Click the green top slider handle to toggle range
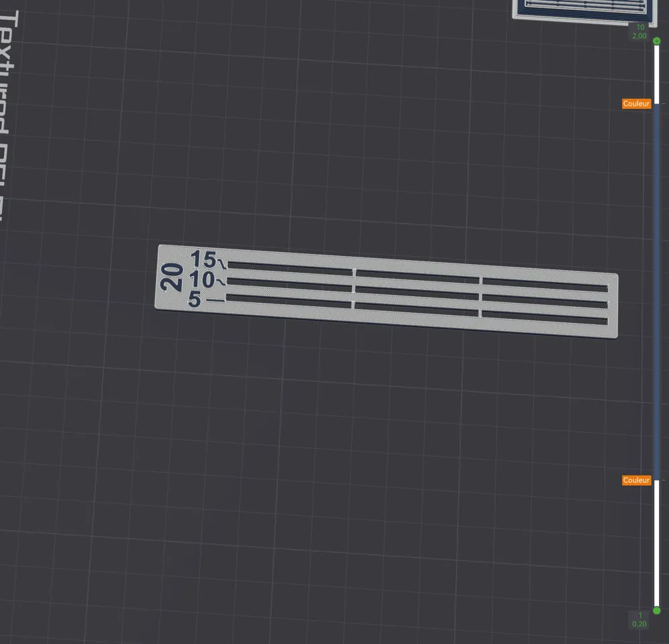Image resolution: width=669 pixels, height=644 pixels. (656, 41)
